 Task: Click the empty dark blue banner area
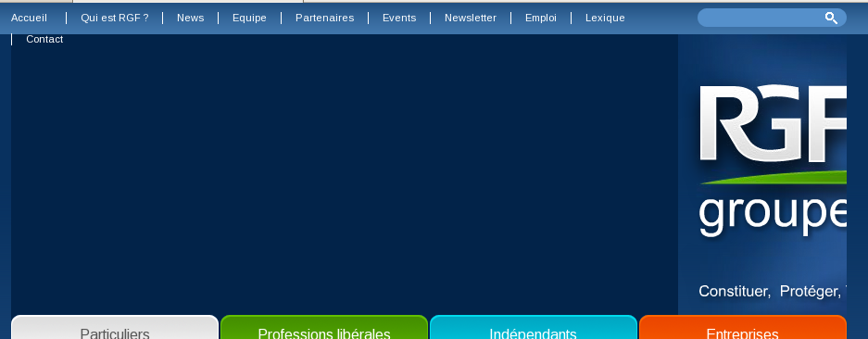345,177
